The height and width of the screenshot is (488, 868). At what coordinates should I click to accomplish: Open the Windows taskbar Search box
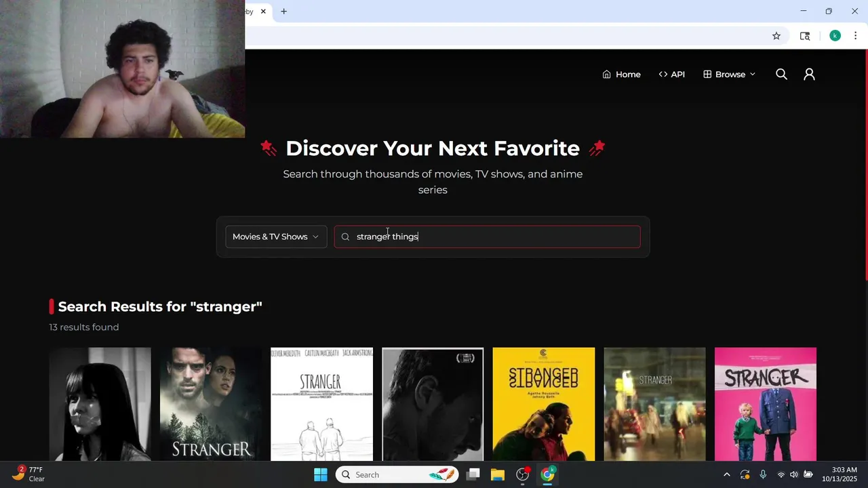397,474
